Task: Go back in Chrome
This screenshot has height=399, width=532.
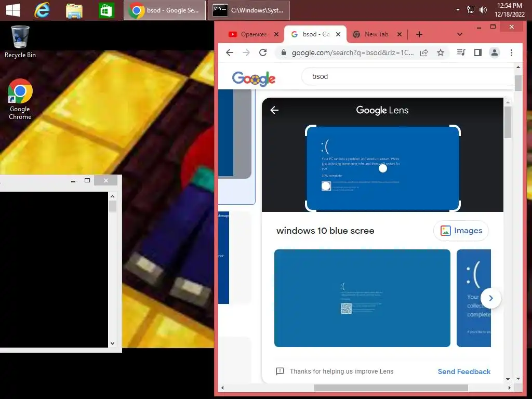Action: [230, 52]
